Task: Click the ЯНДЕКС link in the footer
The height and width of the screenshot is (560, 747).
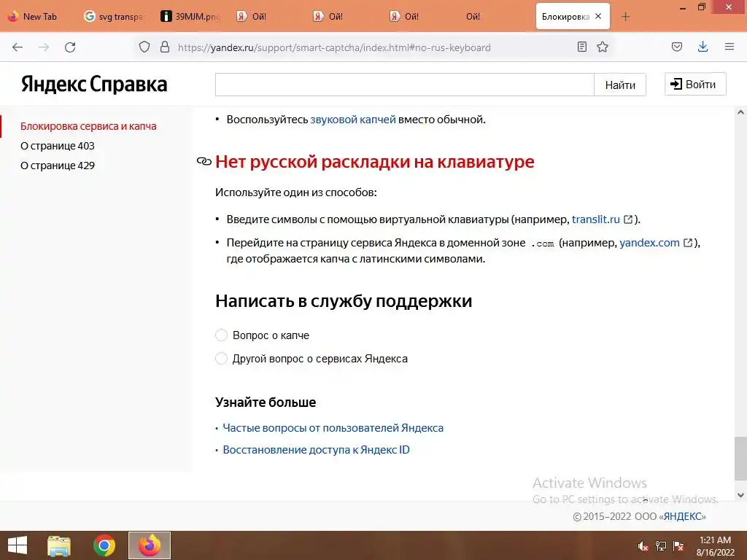Action: 683,517
